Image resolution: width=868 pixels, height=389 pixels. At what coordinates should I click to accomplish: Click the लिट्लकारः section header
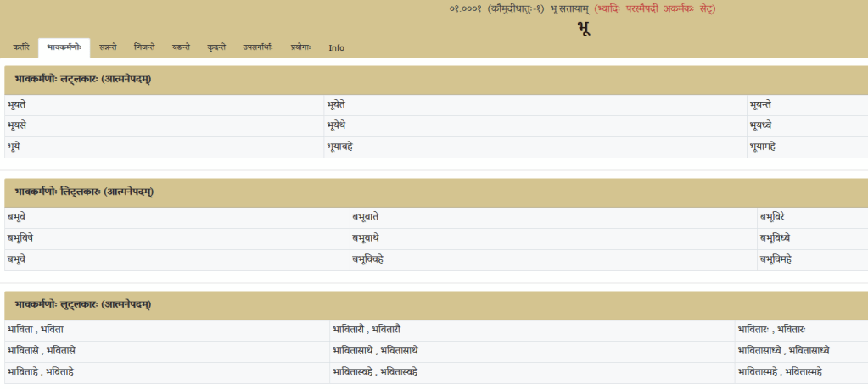(84, 192)
